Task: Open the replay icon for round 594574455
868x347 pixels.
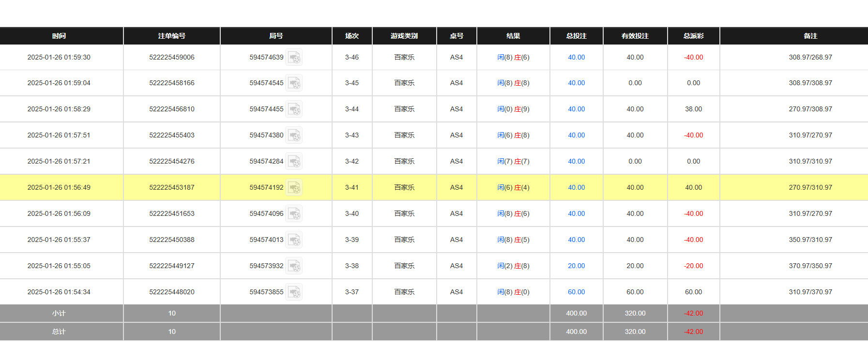Action: tap(294, 109)
